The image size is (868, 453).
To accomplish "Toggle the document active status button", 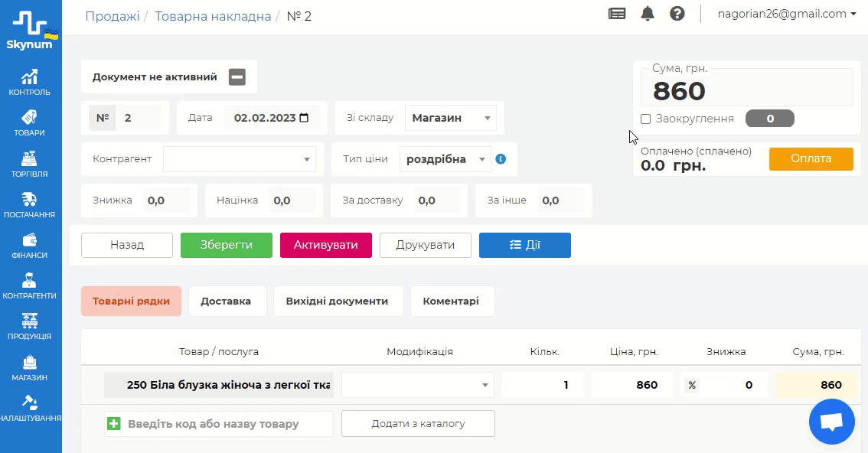I will pos(237,77).
